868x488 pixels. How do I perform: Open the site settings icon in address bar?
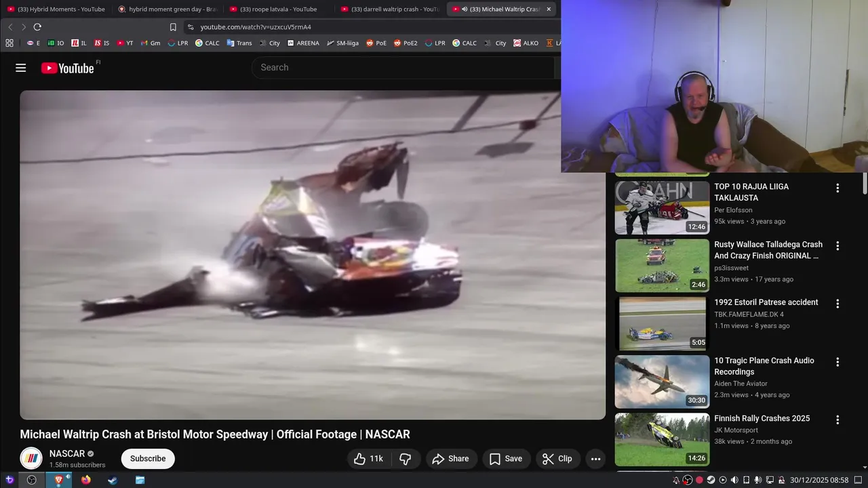pos(191,27)
